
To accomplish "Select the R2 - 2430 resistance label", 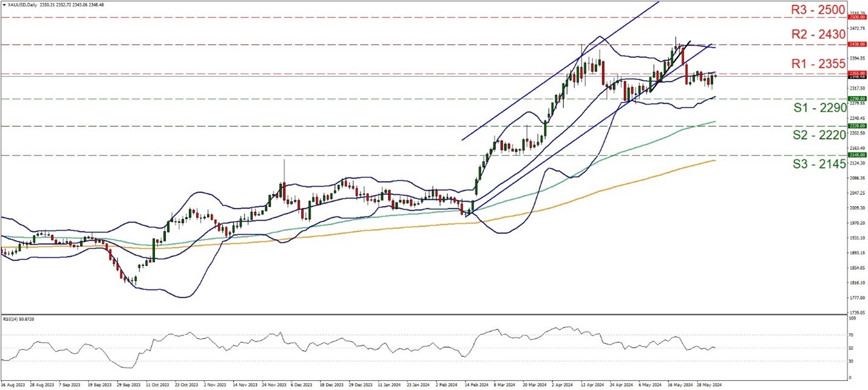I will point(818,35).
